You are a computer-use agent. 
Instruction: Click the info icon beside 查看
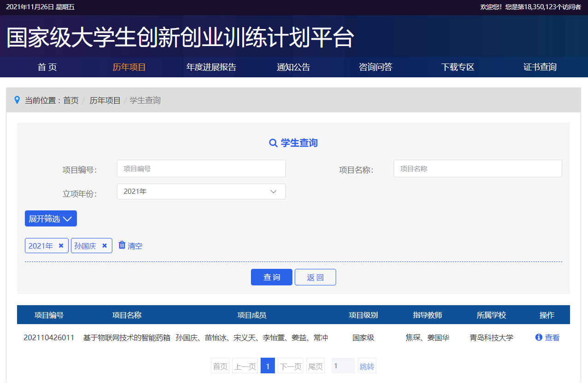(539, 337)
